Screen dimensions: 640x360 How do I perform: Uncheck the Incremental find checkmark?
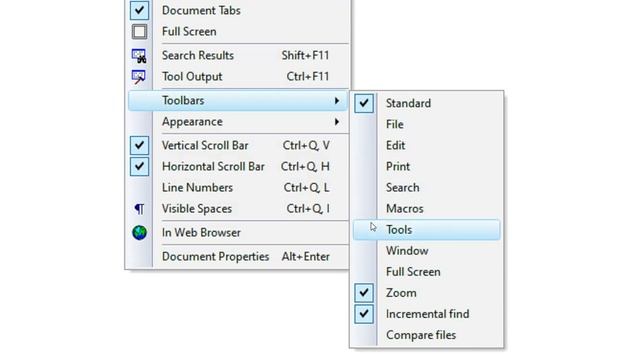[364, 314]
